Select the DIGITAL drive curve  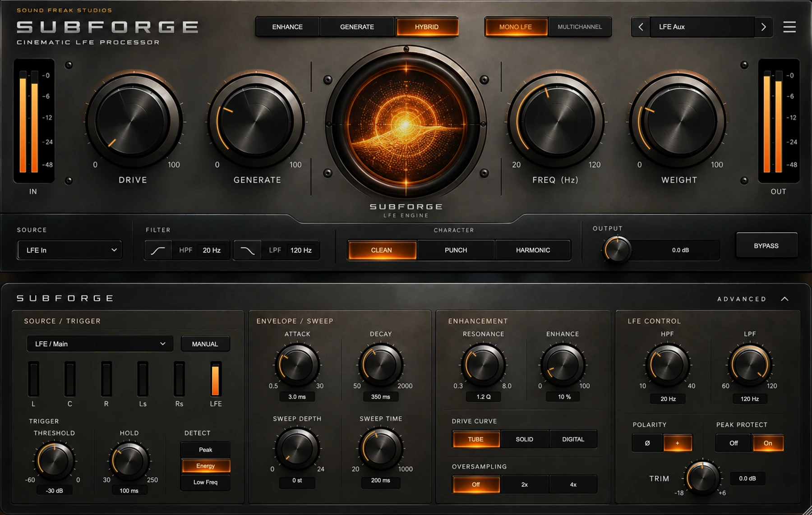pos(573,439)
